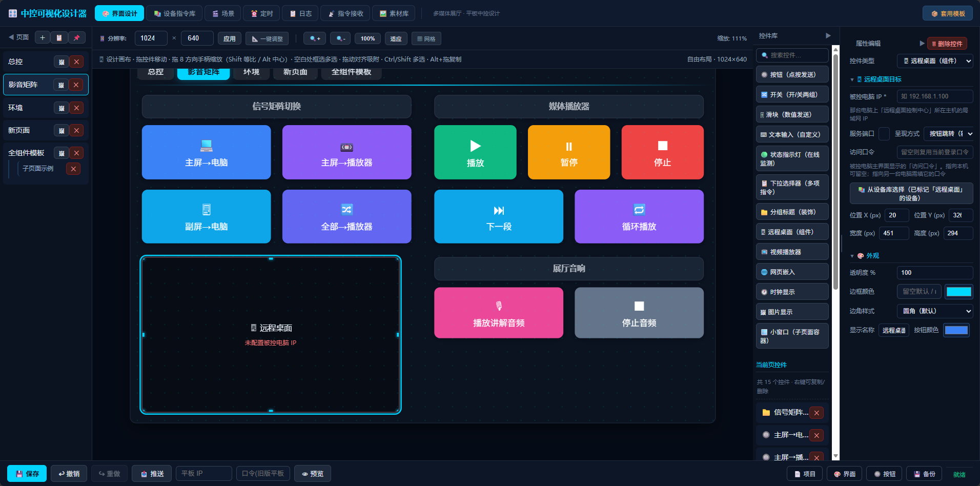Viewport: 980px width, 486px height.
Task: Open the 边角样式 dropdown
Action: (x=935, y=311)
